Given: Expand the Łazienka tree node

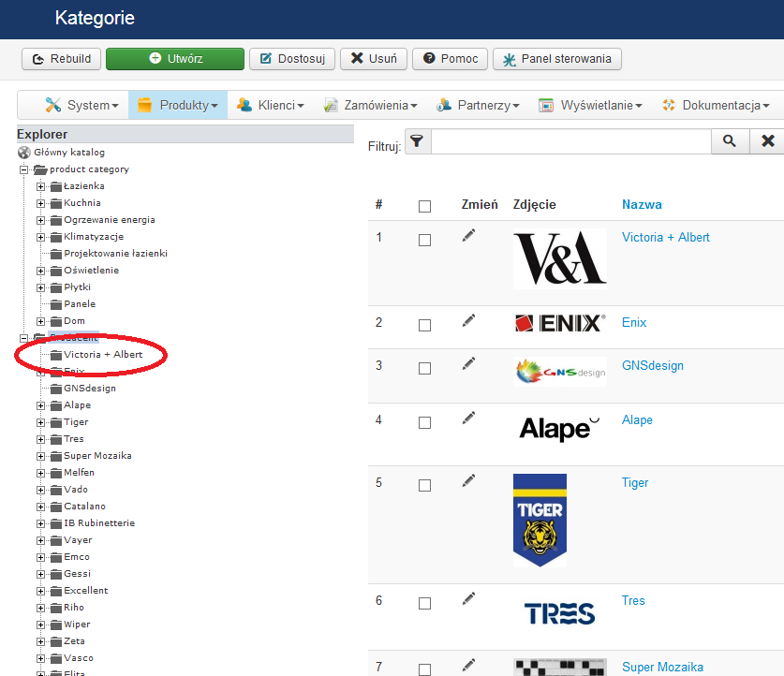Looking at the screenshot, I should pyautogui.click(x=40, y=187).
